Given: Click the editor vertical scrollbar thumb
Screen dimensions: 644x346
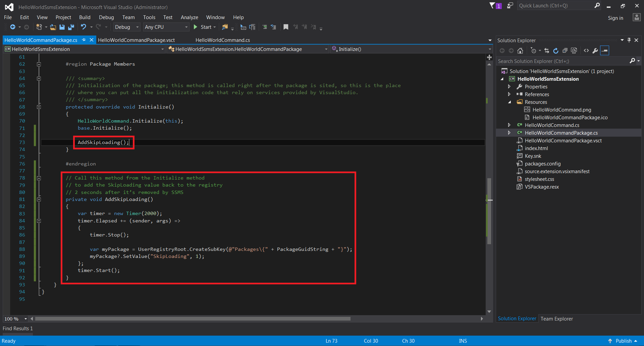Looking at the screenshot, I should (489, 211).
